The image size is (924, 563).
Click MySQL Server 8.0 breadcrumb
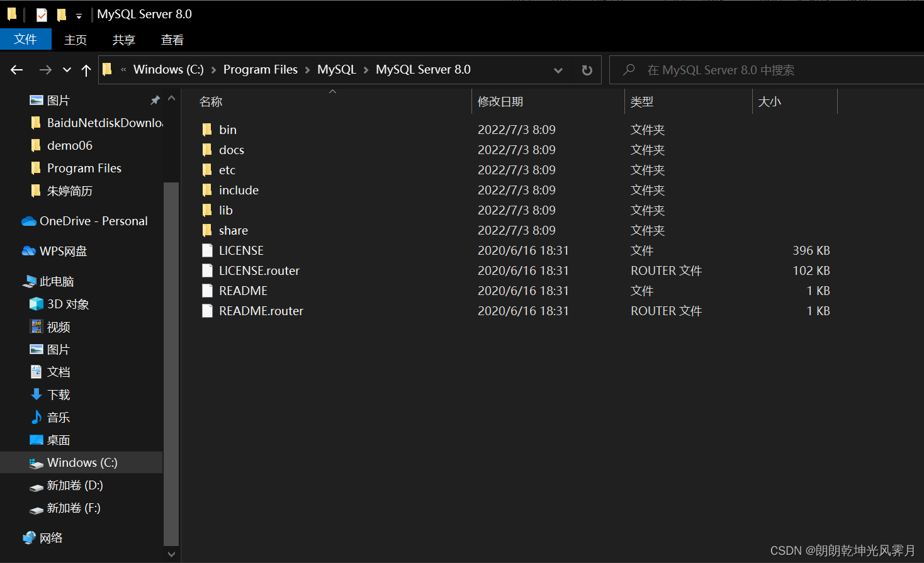(x=423, y=70)
